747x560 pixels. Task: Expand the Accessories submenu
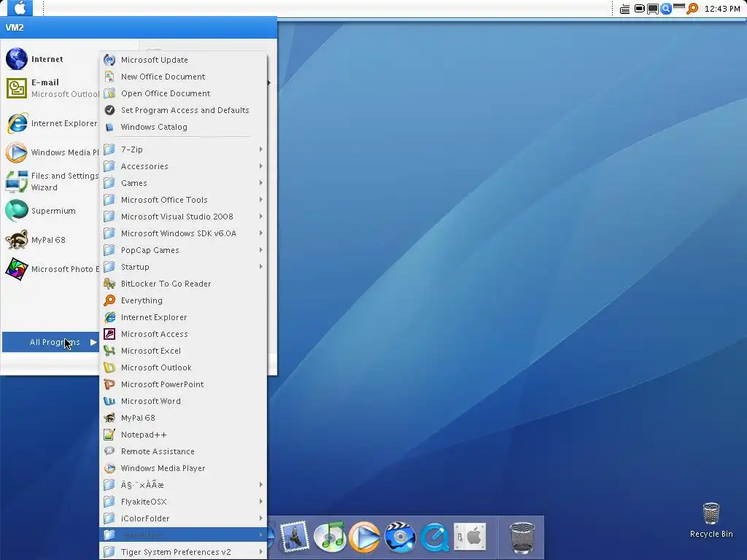coord(183,166)
